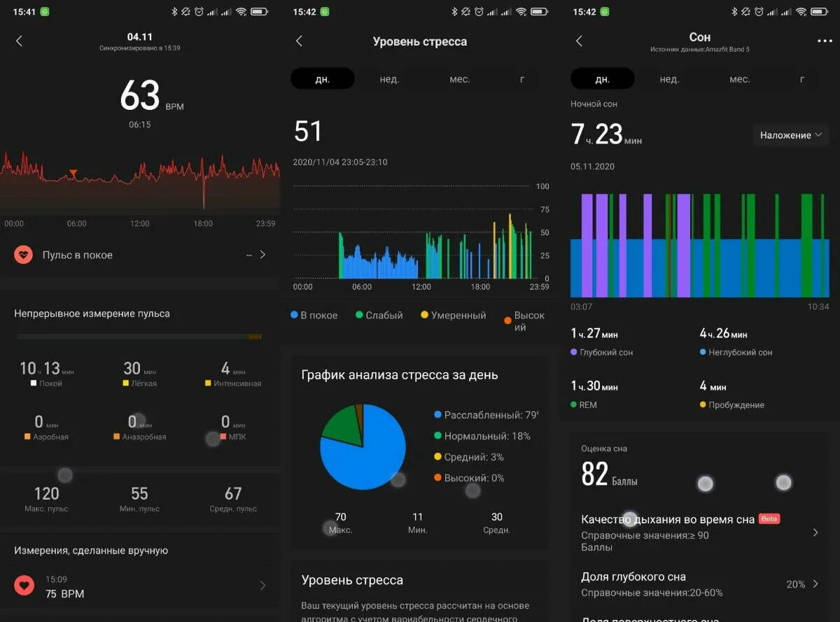Switch to нед. tab on stress screen

coord(389,79)
